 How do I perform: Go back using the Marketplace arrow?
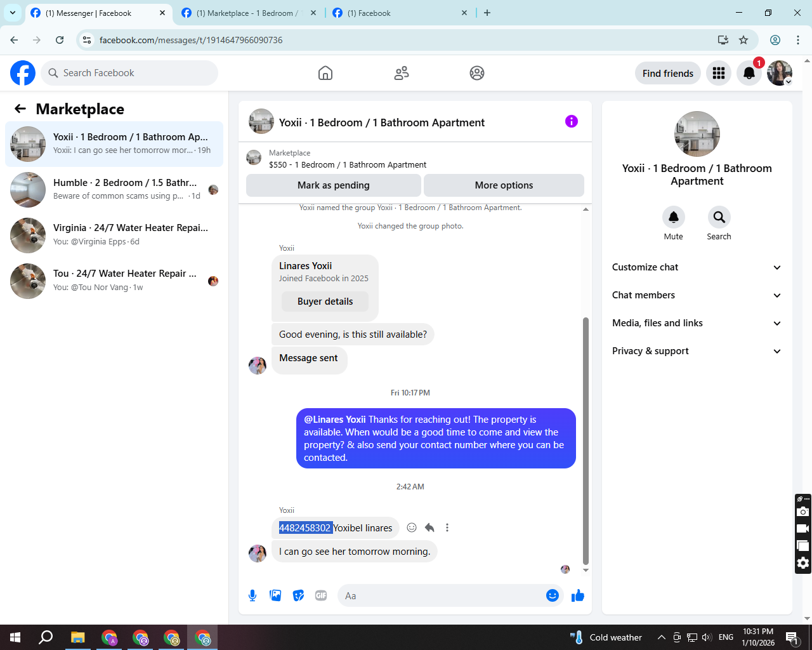click(x=20, y=109)
